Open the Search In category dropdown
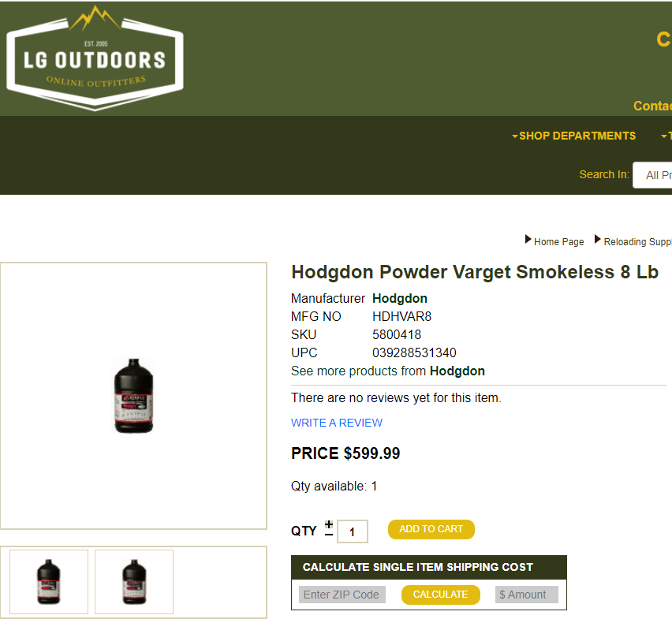672x619 pixels. pos(652,175)
